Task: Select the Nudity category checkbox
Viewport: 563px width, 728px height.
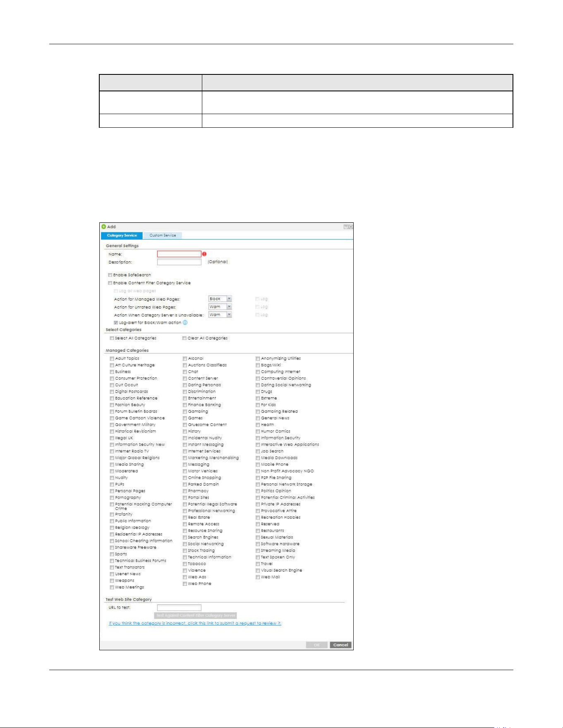Action: click(x=112, y=478)
